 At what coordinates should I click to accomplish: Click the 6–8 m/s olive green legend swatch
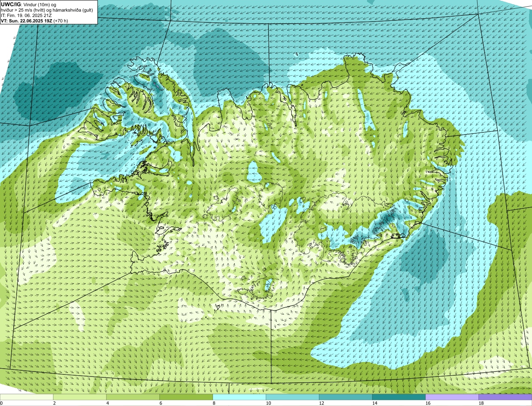pos(186,397)
